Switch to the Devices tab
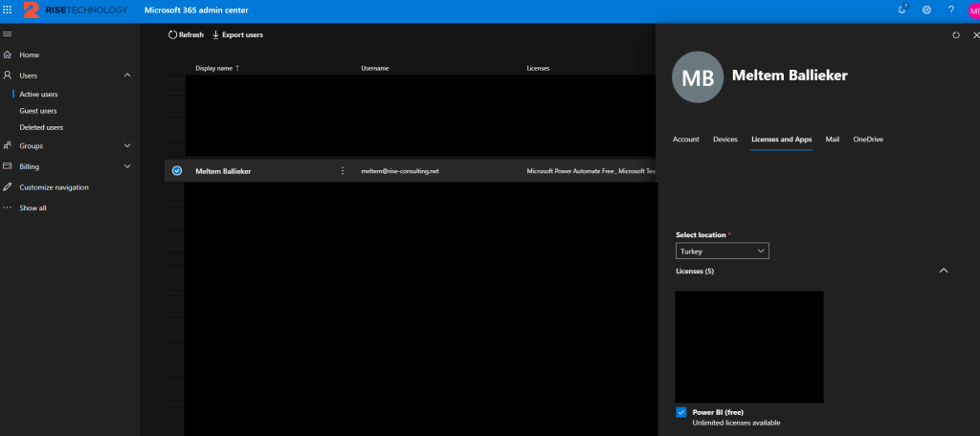Screen dimensions: 980x436 point(724,139)
